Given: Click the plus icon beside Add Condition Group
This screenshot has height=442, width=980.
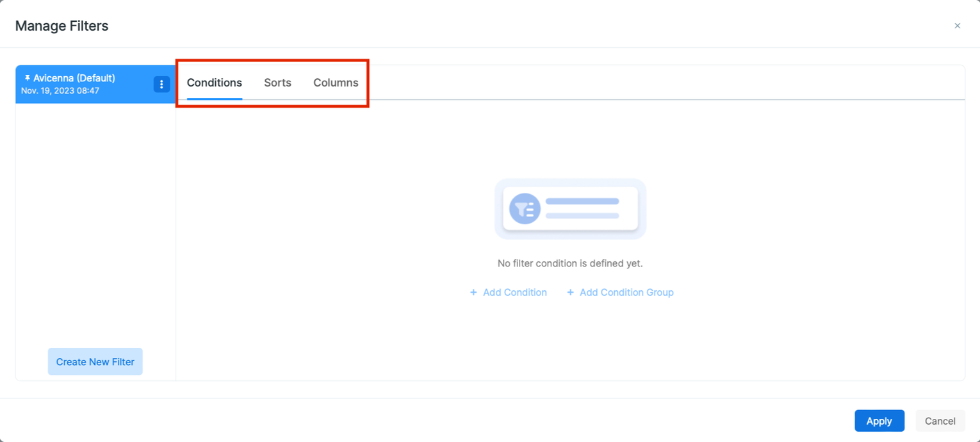Looking at the screenshot, I should click(x=570, y=292).
